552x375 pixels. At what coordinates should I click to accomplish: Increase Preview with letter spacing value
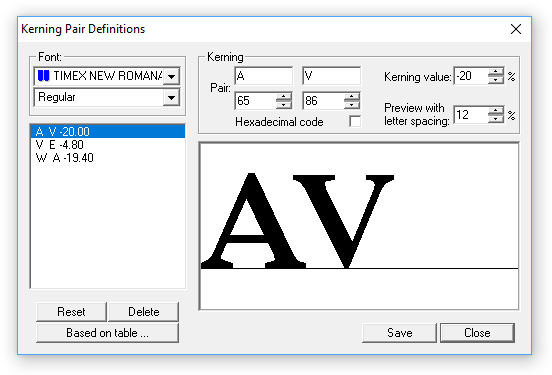click(x=496, y=111)
